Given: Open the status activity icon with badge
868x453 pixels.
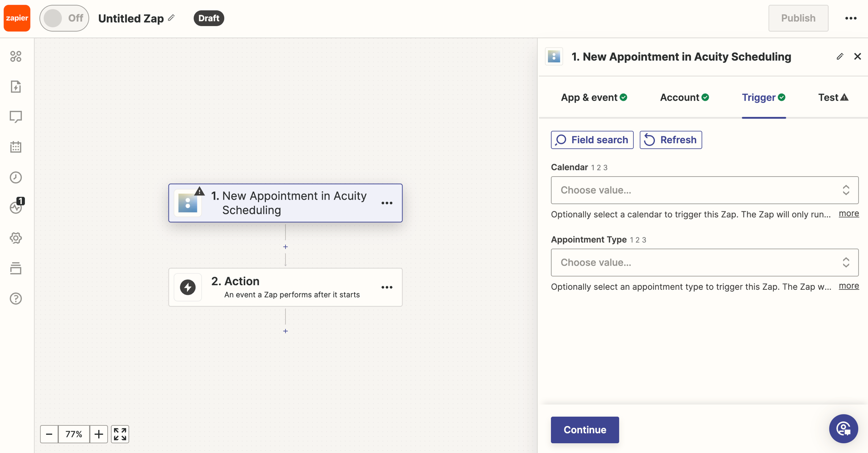Looking at the screenshot, I should 16,207.
